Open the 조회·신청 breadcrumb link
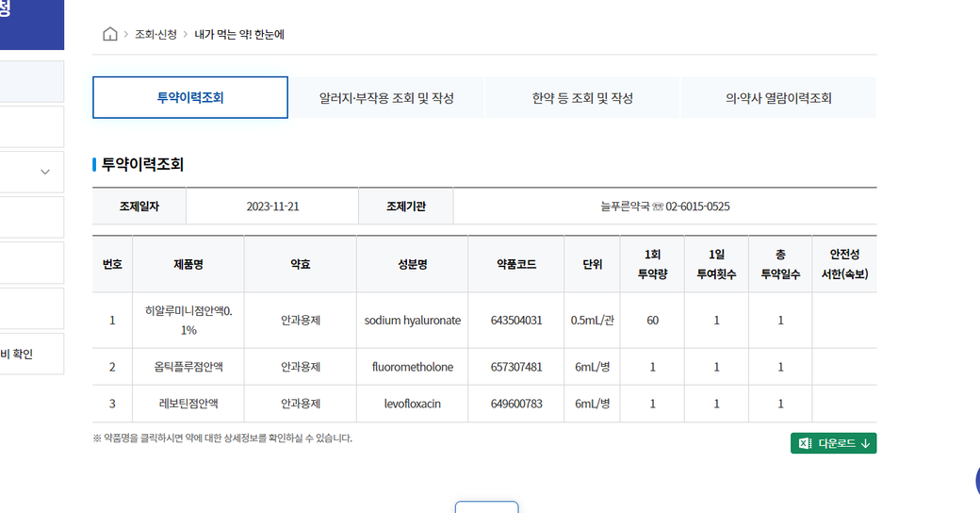The height and width of the screenshot is (513, 980). tap(155, 35)
